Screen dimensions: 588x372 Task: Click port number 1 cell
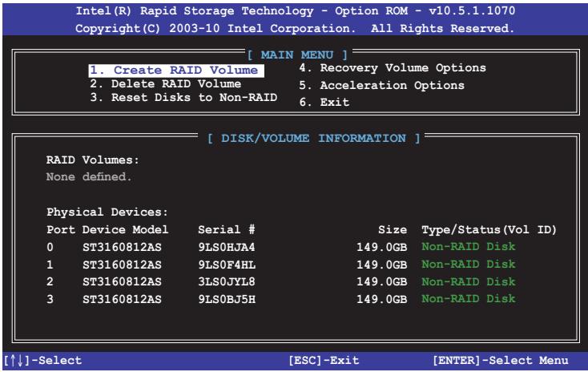50,265
